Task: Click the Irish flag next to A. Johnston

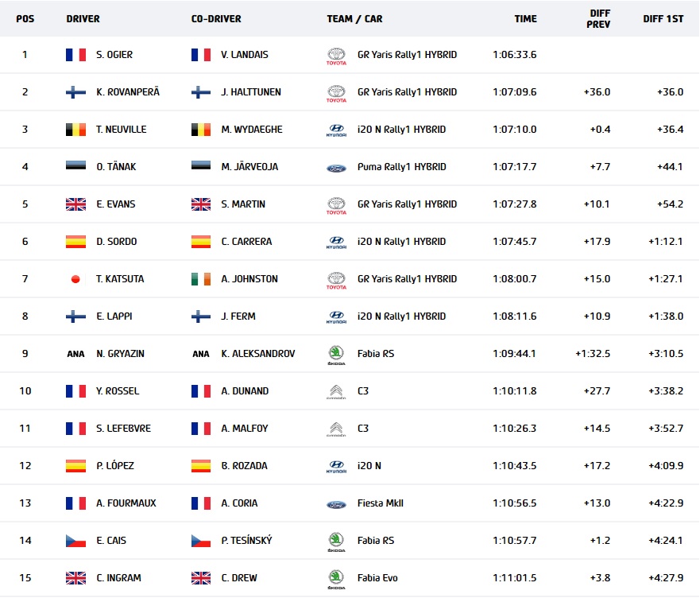Action: [201, 279]
